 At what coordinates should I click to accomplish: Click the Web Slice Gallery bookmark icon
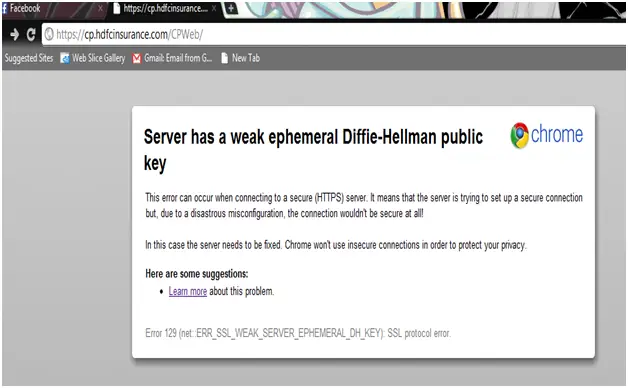(x=64, y=58)
